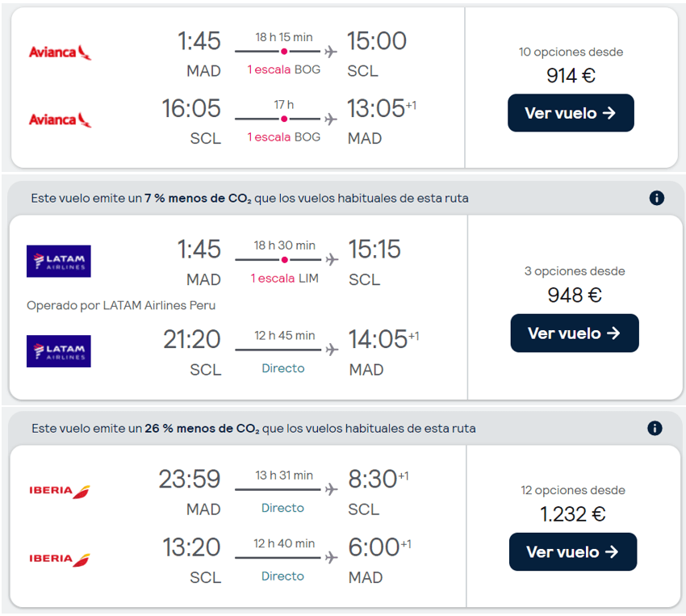The width and height of the screenshot is (686, 616).
Task: Open the info icon for 7 % CO₂ notice
Action: (x=656, y=198)
